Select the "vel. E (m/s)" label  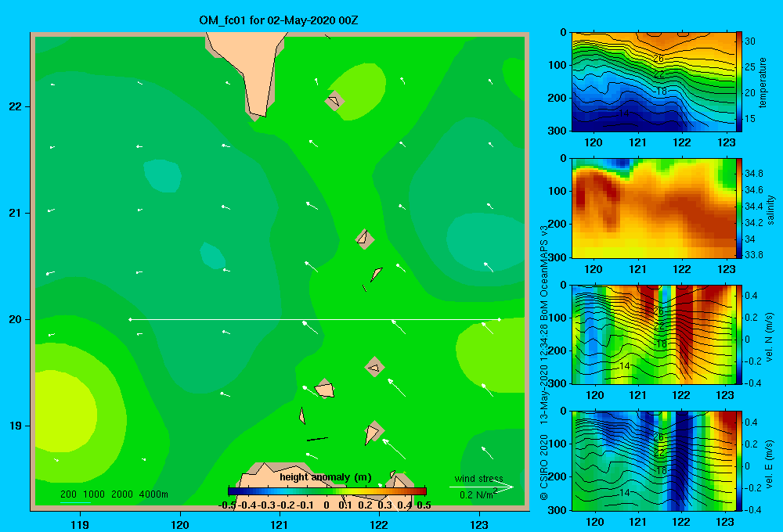point(769,462)
